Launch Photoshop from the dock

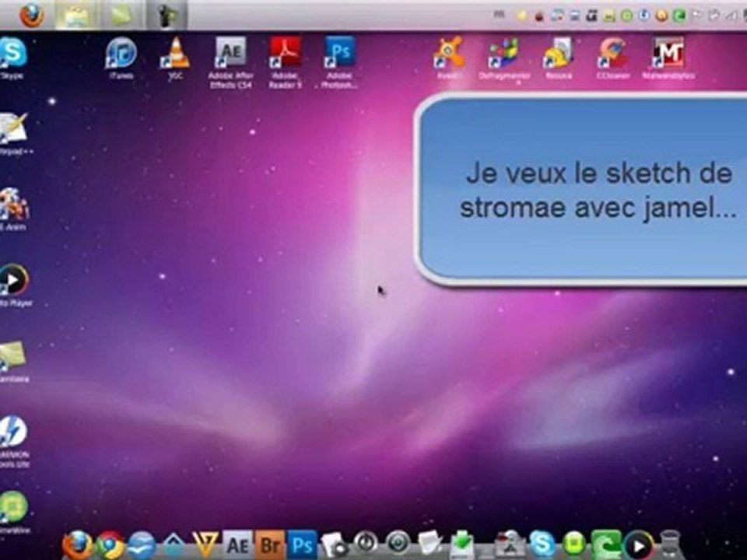coord(302,544)
